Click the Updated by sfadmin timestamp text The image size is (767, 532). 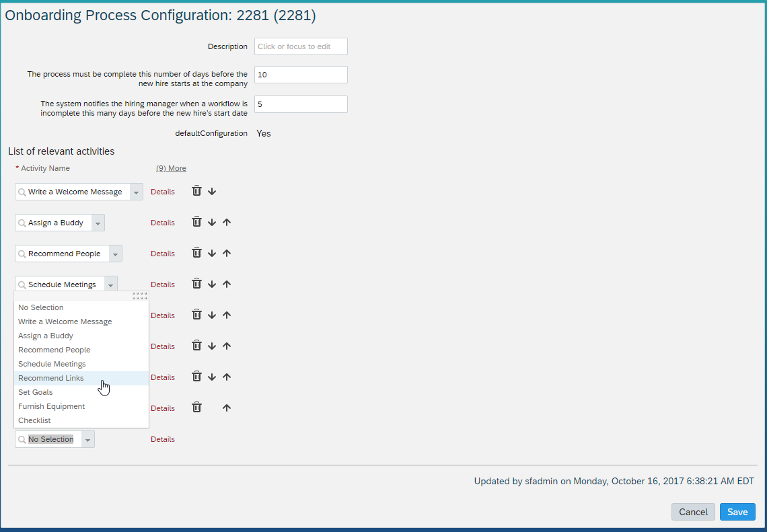[614, 481]
